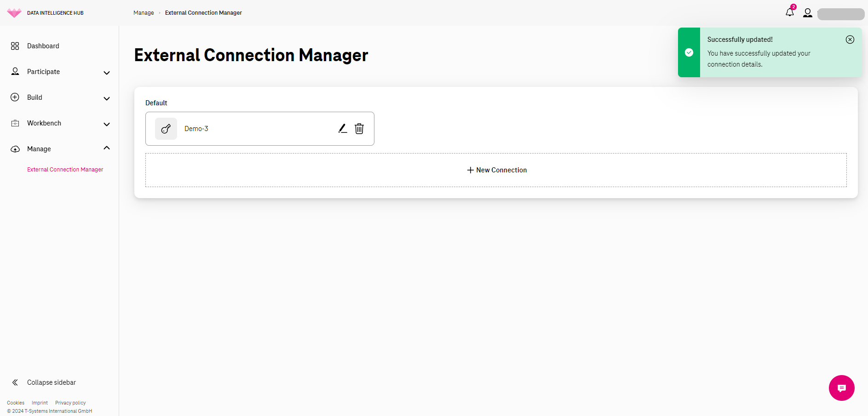Collapse the sidebar using double-arrow
The image size is (868, 416).
(15, 382)
